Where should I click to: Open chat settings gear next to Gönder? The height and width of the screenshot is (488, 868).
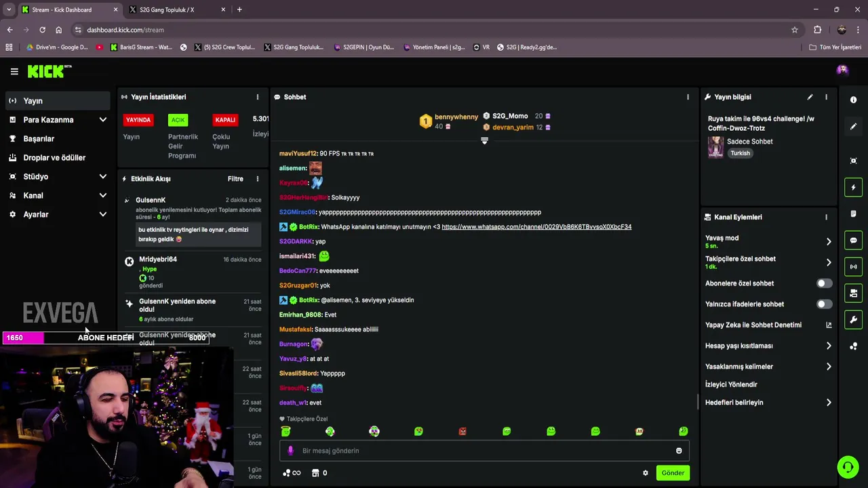click(x=646, y=473)
